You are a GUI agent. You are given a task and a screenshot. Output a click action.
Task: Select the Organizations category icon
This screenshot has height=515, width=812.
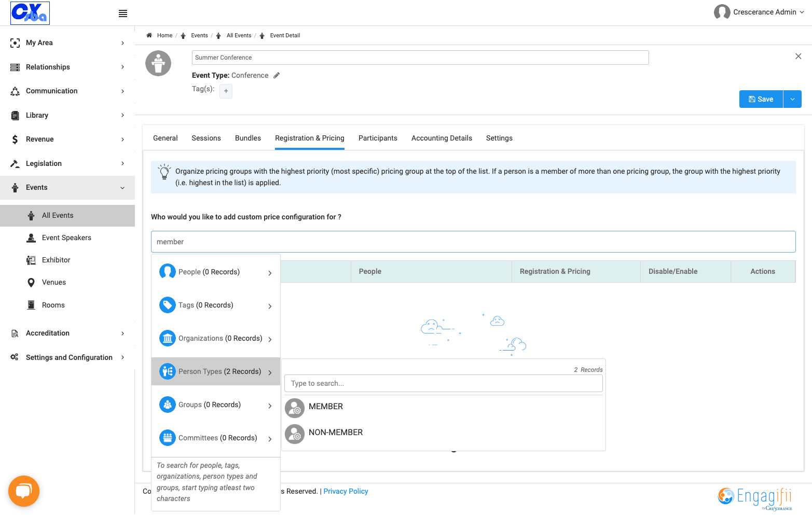[168, 338]
